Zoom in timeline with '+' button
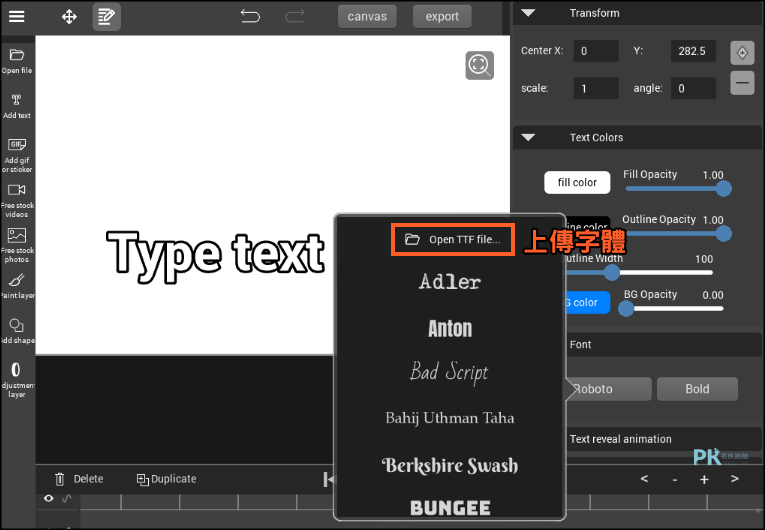This screenshot has height=530, width=765. click(x=704, y=480)
